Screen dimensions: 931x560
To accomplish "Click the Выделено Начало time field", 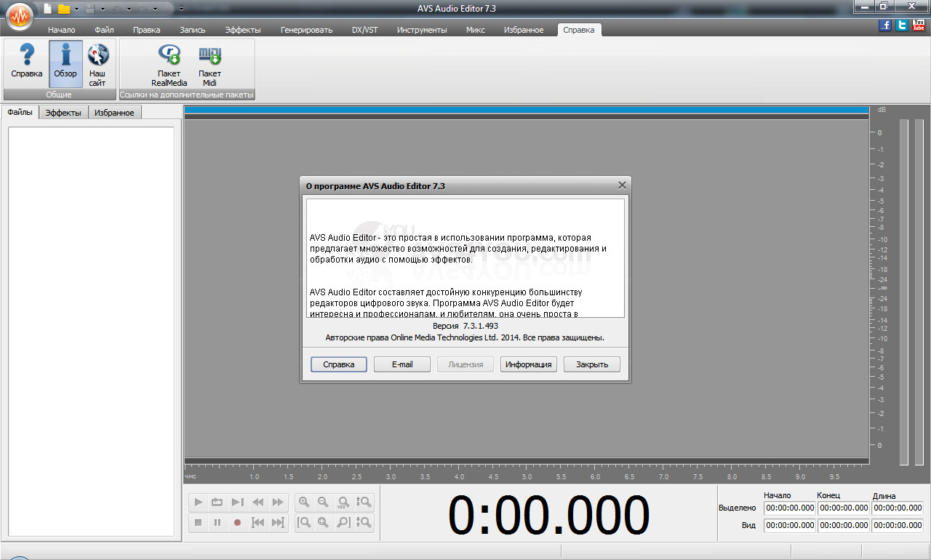I will (x=789, y=508).
